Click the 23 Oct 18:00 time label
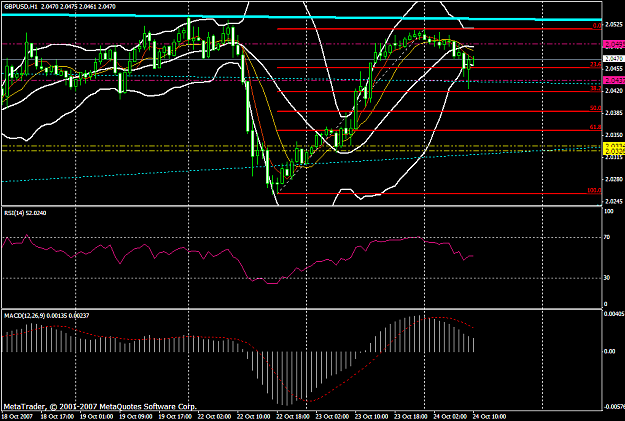This screenshot has height=421, width=625. [411, 417]
